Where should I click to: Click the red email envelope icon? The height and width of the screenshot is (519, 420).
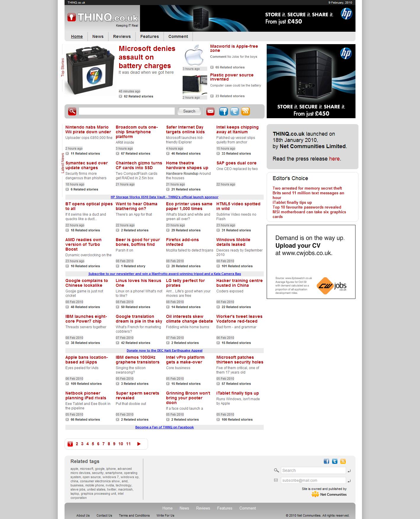pos(210,111)
